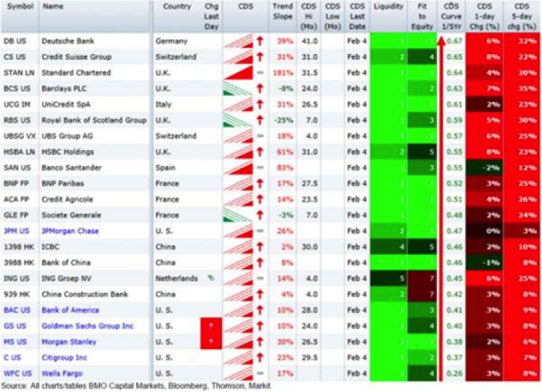This screenshot has height=392, width=542.
Task: Click the Fit to Equity 5 cell for HSBC Holdings
Action: tap(422, 152)
